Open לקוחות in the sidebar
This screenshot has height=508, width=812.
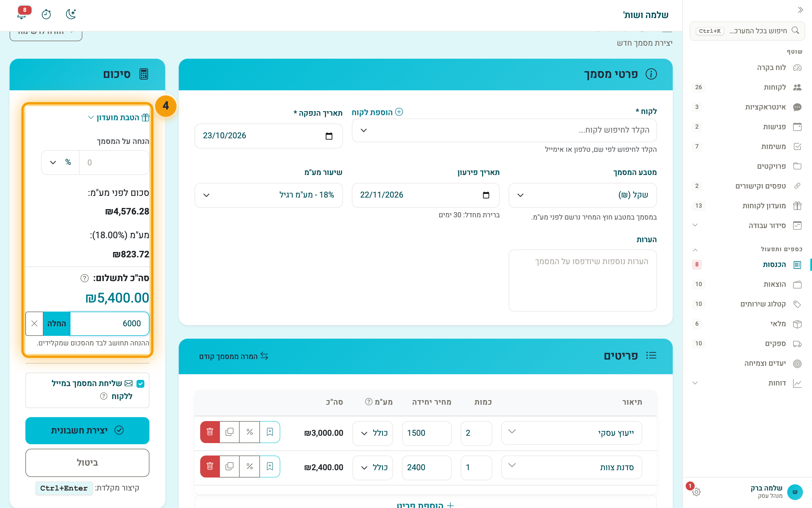point(747,87)
